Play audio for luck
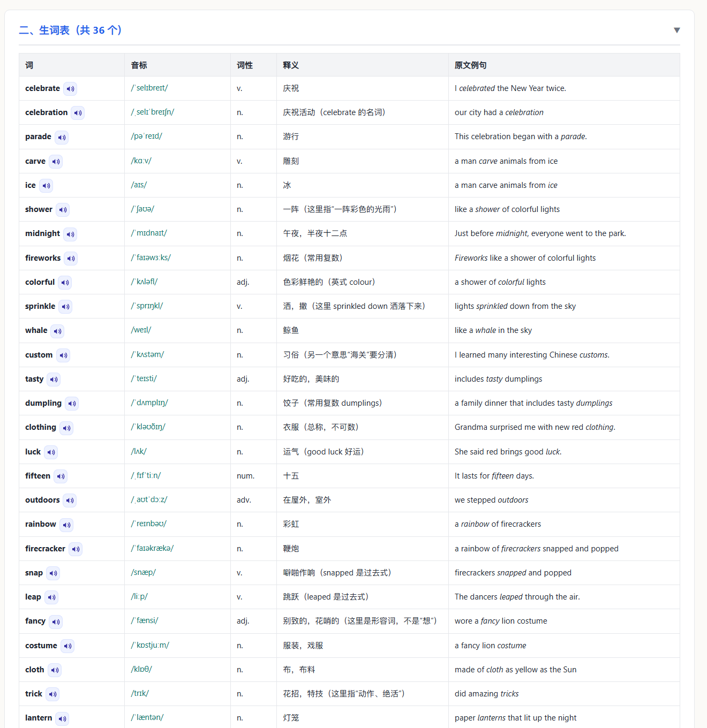This screenshot has height=728, width=707. click(x=51, y=452)
